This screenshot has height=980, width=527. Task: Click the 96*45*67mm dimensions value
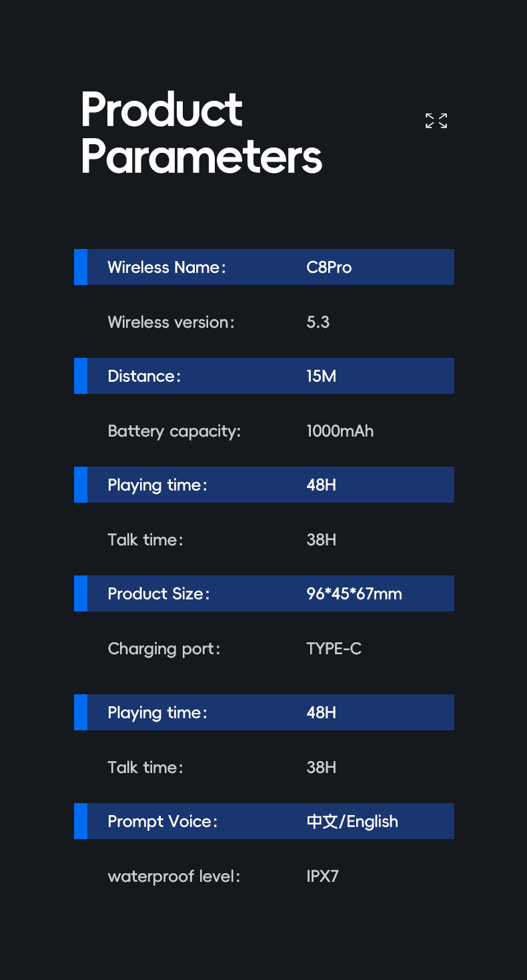tap(354, 593)
